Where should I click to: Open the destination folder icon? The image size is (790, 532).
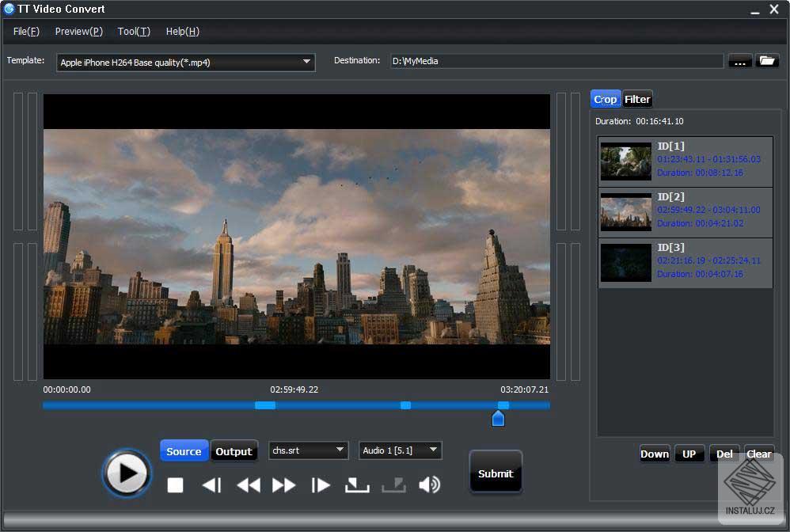pyautogui.click(x=767, y=61)
